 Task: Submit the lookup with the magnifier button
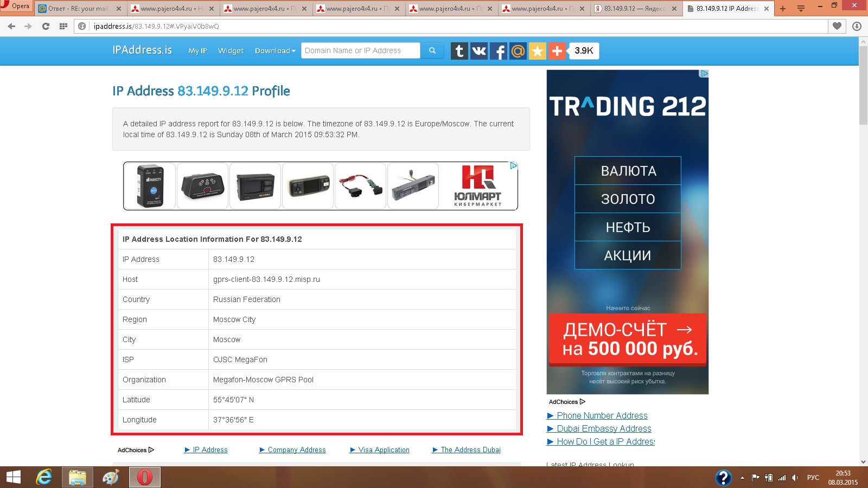(x=432, y=50)
